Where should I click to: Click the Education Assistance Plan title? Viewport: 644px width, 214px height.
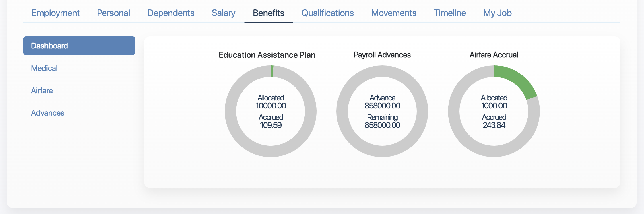(267, 55)
